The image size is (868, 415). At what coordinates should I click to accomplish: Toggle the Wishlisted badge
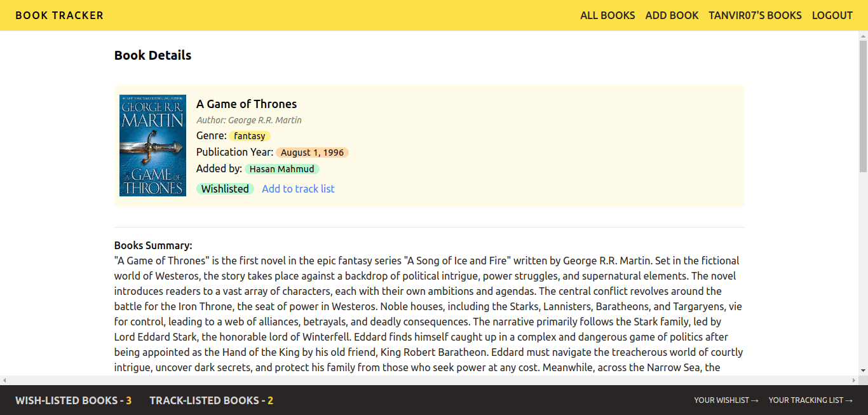coord(225,189)
